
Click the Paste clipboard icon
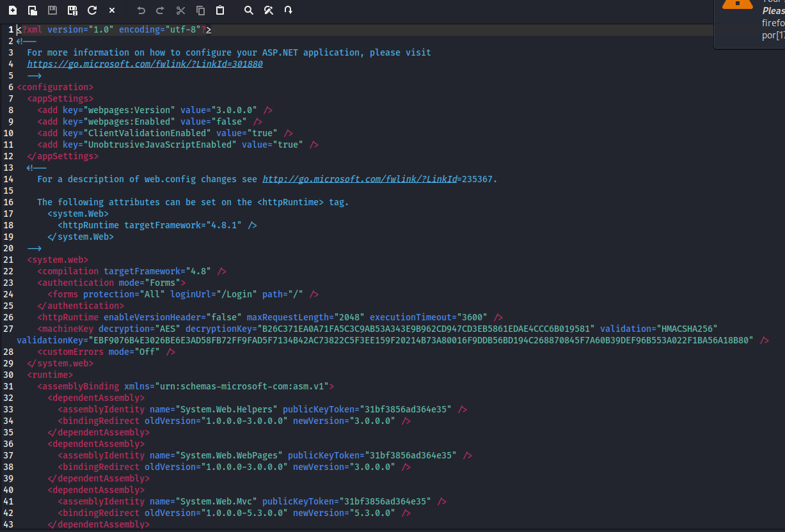(x=220, y=10)
